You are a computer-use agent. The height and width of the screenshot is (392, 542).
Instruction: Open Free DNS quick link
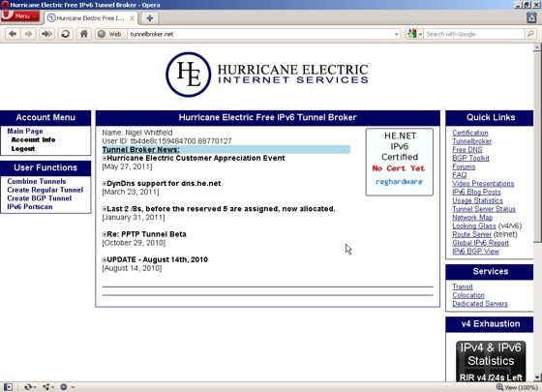click(x=467, y=150)
